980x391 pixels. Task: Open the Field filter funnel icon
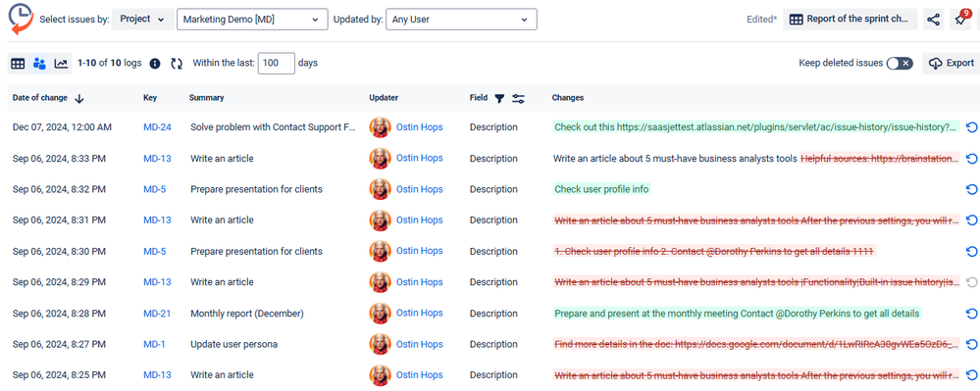[499, 98]
